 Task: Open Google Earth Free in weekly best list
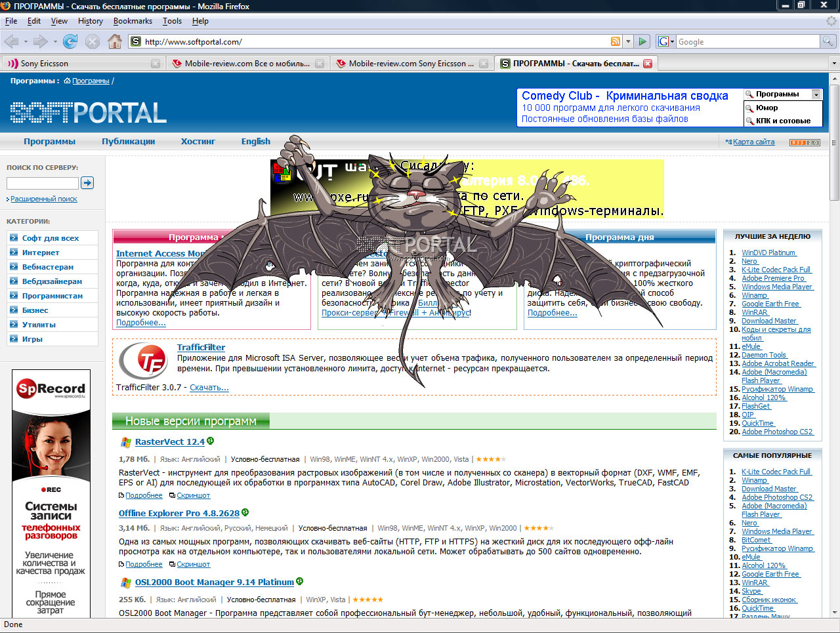tap(770, 304)
